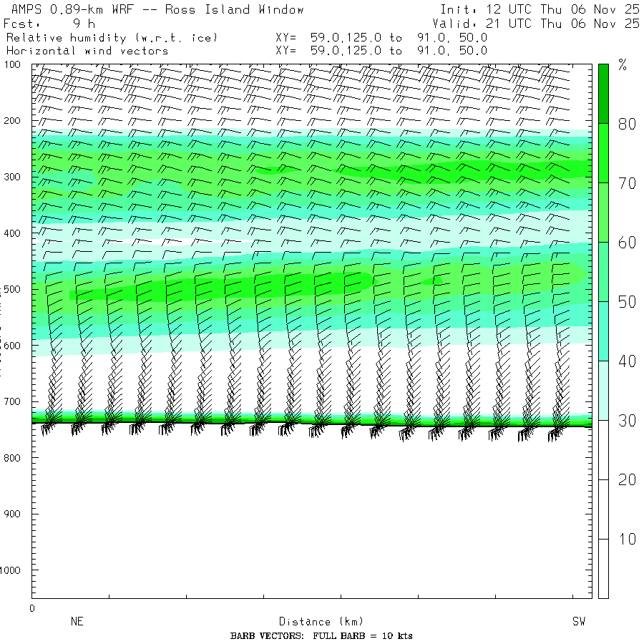The width and height of the screenshot is (644, 644).
Task: Click the 'Init: 12 UTC Thu 06 Nov 25' text
Action: pos(540,9)
